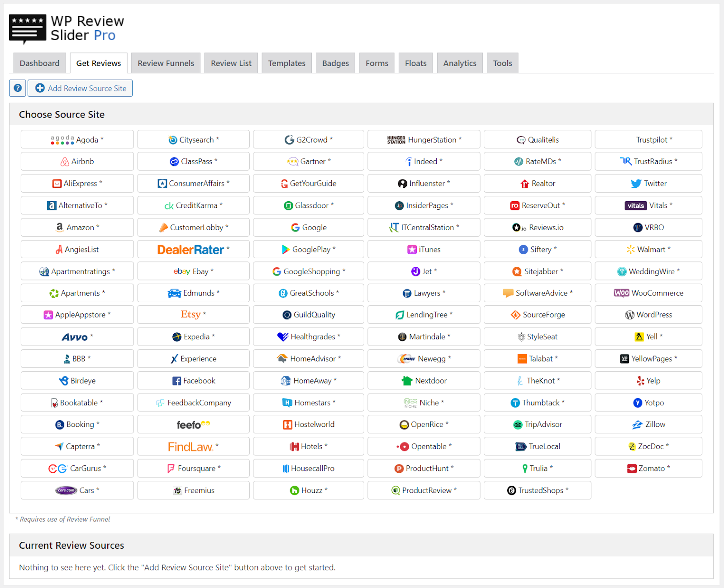Select the Avvo source site
This screenshot has width=724, height=588.
(77, 337)
